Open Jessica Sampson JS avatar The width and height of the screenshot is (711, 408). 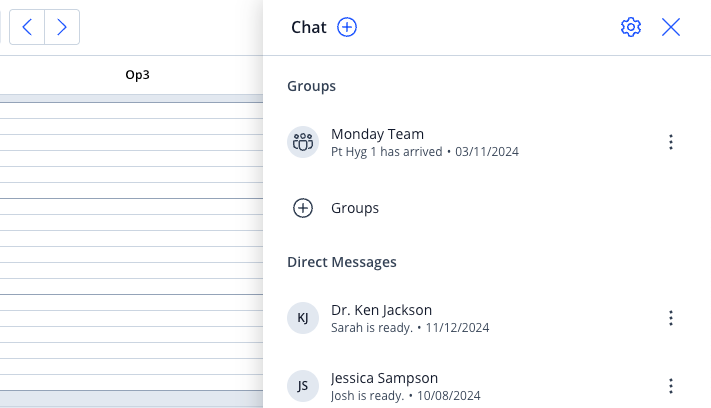point(303,386)
